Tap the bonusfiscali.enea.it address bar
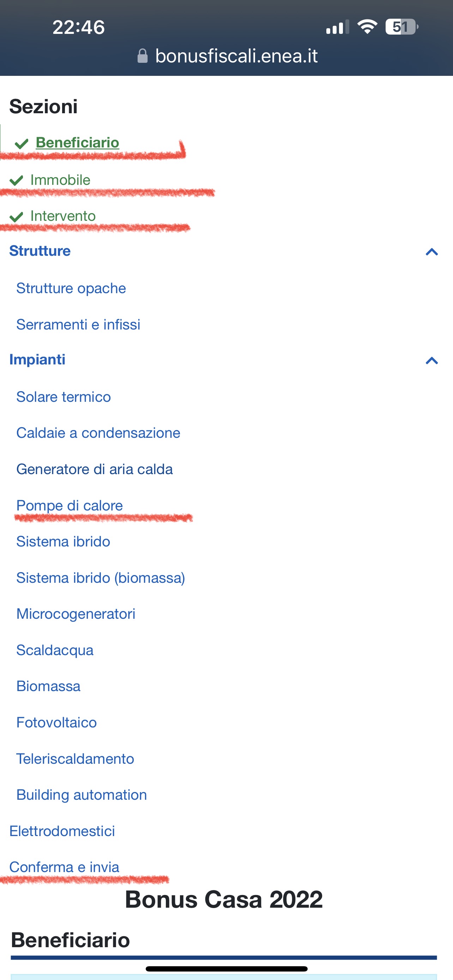Viewport: 453px width, 980px height. 236,56
